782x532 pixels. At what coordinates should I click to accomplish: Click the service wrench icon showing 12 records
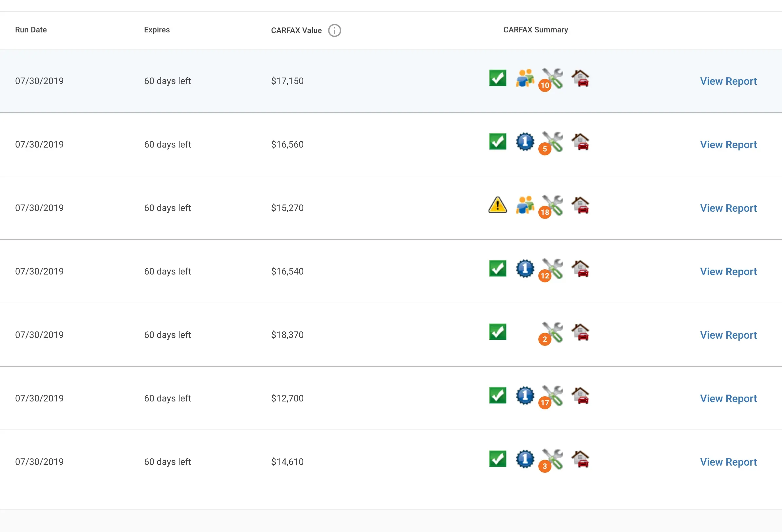(x=552, y=269)
